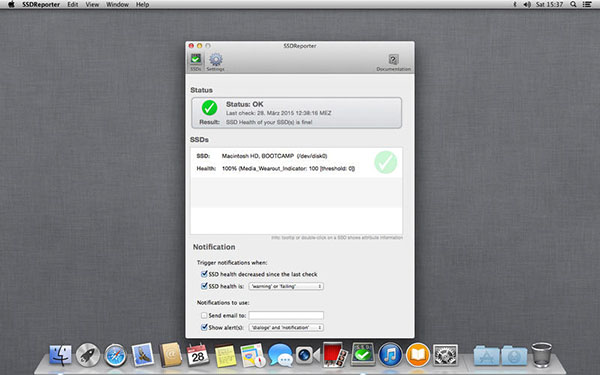Open the SSDs toolbar tab
This screenshot has height=375, width=600.
(196, 62)
